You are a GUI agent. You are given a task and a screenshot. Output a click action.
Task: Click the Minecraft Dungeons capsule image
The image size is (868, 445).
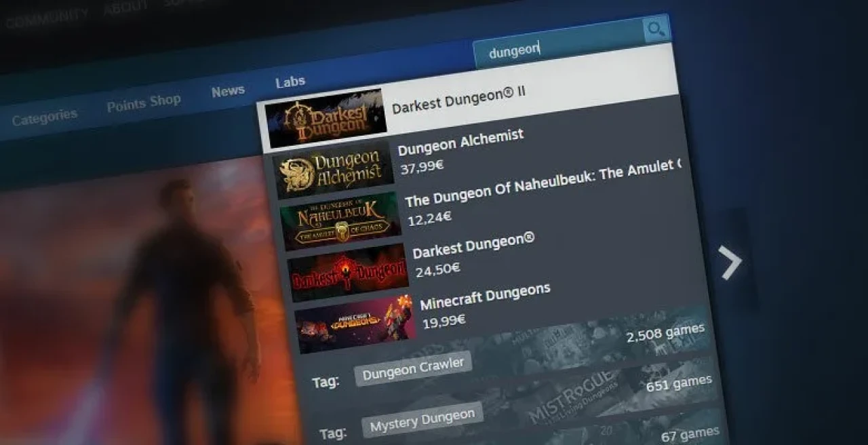pyautogui.click(x=354, y=324)
